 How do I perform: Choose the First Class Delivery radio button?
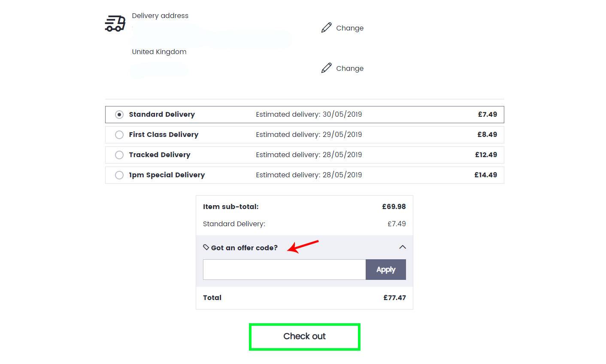click(119, 135)
